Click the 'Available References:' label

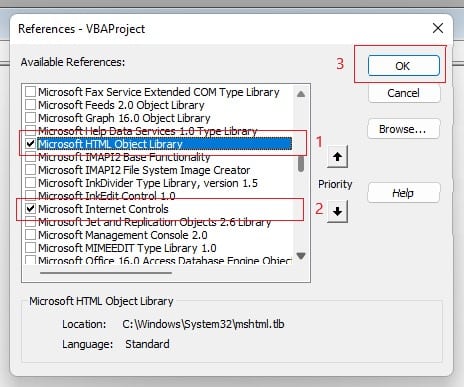(x=73, y=62)
